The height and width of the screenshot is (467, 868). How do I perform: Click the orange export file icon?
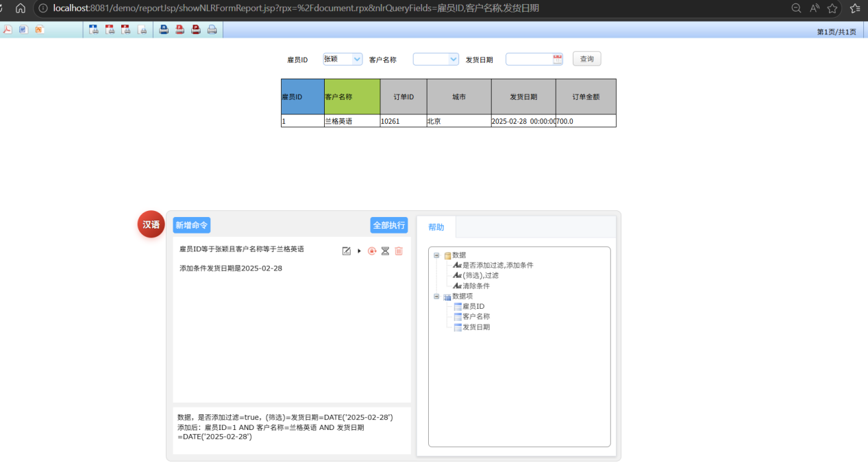pyautogui.click(x=39, y=29)
